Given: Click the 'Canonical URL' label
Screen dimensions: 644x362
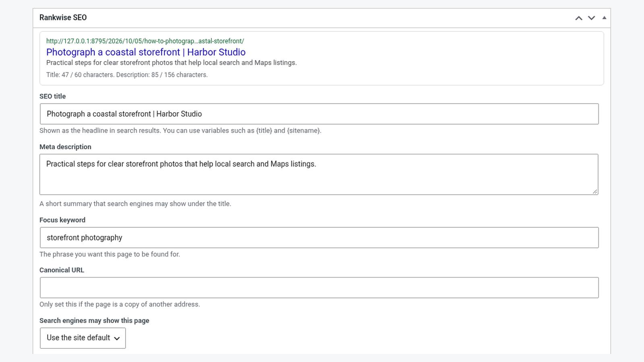Looking at the screenshot, I should pos(62,270).
